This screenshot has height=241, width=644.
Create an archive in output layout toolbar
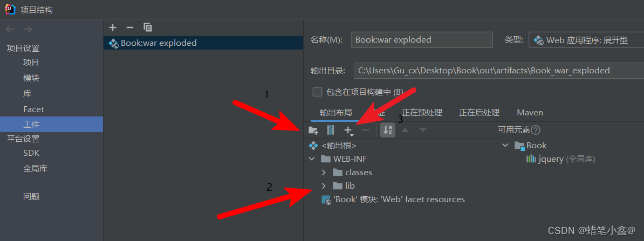pyautogui.click(x=331, y=130)
